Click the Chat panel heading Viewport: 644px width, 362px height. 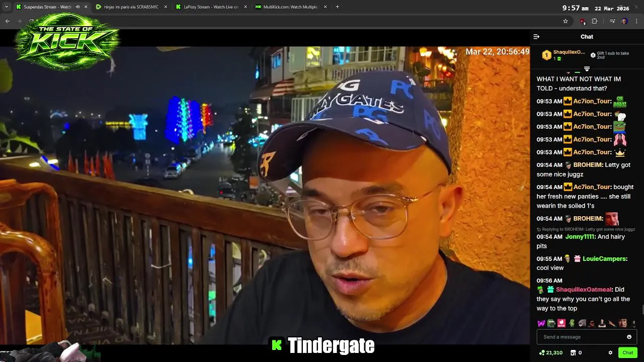(587, 37)
